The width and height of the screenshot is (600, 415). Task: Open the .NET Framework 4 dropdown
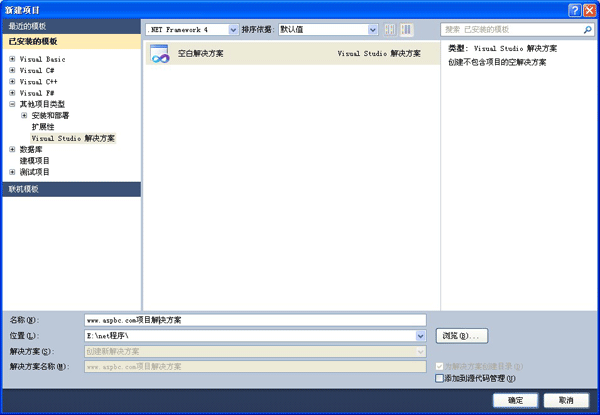click(x=233, y=30)
